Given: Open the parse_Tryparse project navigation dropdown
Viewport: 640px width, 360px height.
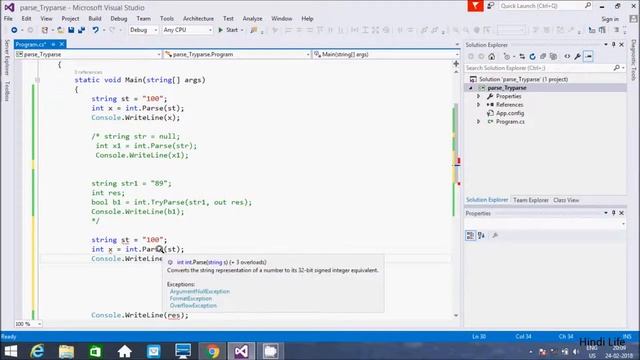Looking at the screenshot, I should [x=88, y=54].
